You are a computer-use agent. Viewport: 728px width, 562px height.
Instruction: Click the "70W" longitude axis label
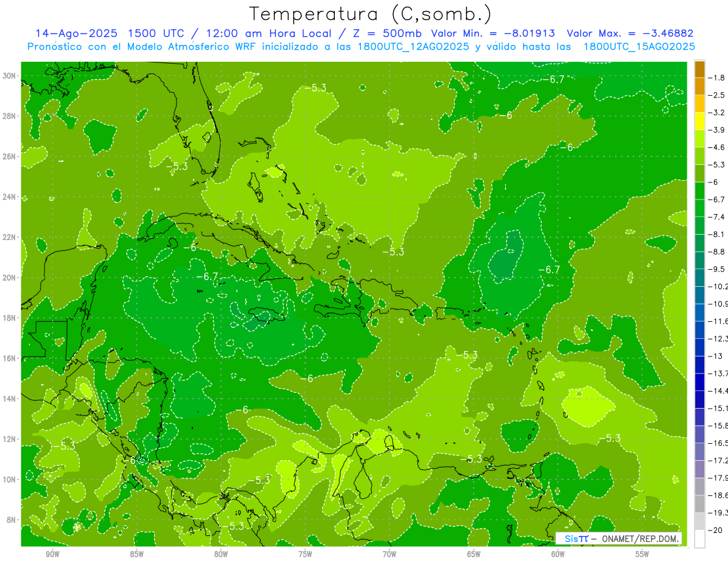(x=389, y=554)
